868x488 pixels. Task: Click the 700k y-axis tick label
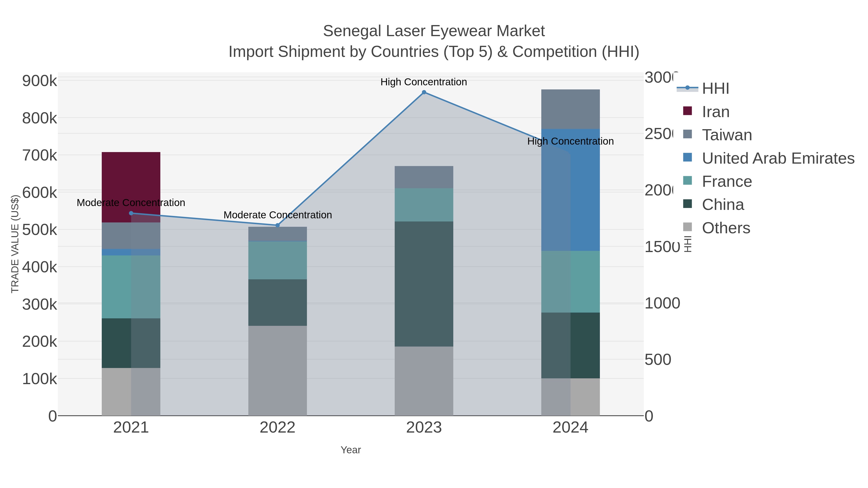coord(40,155)
